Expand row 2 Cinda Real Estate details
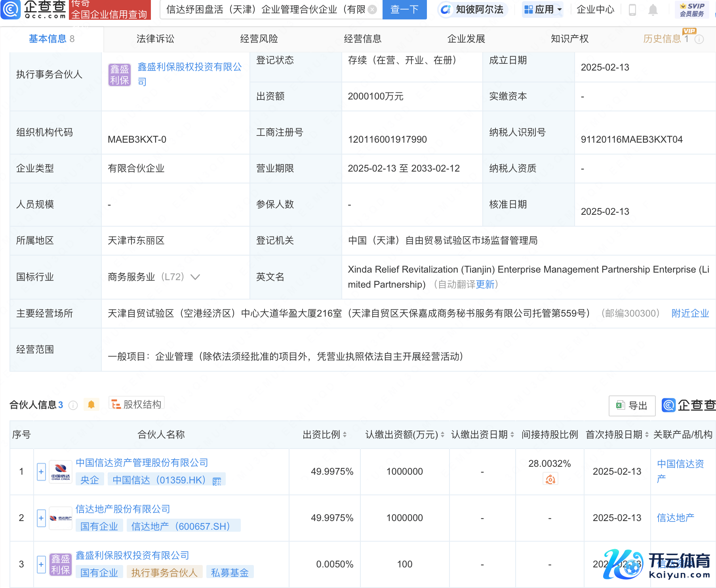Screen dimensions: 716x588 [x=41, y=518]
